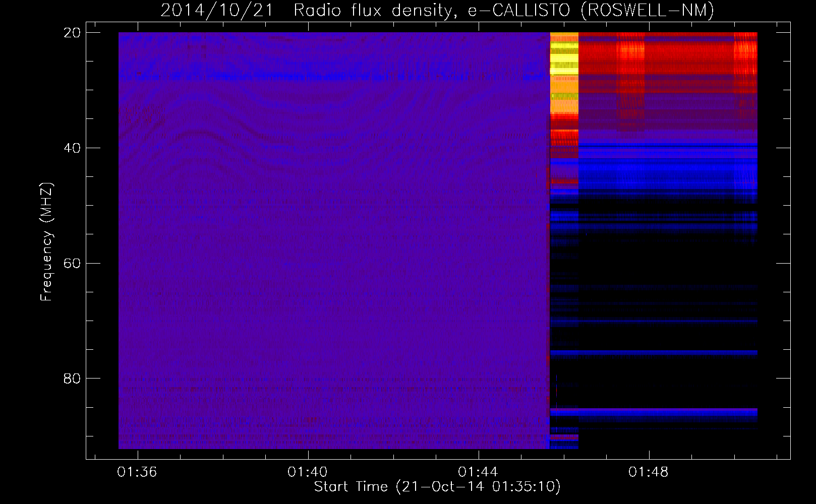Select the "Frequency (MHZ)" axis label
This screenshot has width=816, height=504.
pyautogui.click(x=46, y=242)
